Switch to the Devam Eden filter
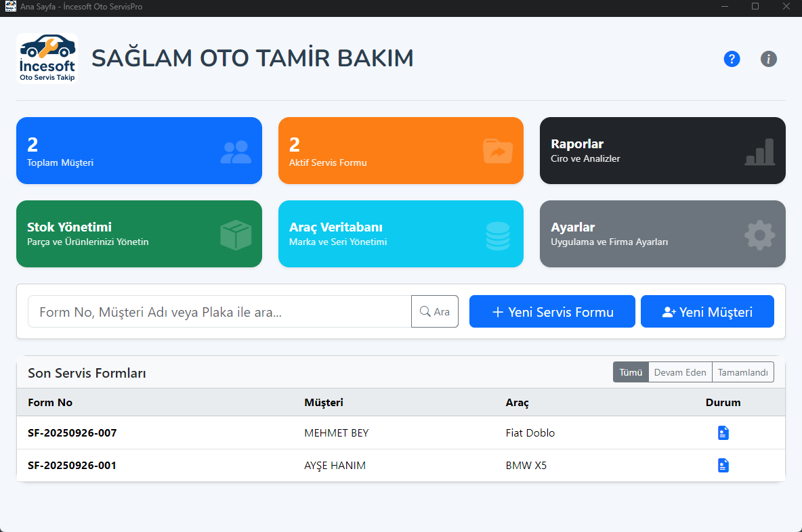The height and width of the screenshot is (532, 802). pos(680,372)
